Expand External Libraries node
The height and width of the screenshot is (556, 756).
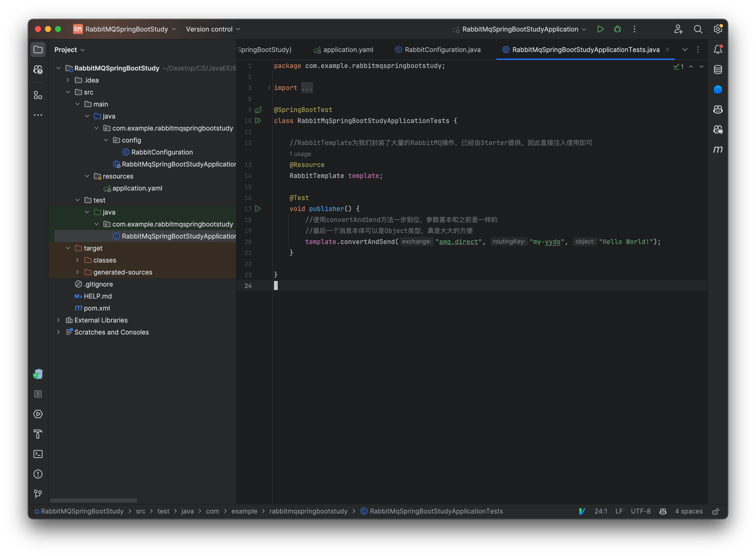click(x=58, y=320)
